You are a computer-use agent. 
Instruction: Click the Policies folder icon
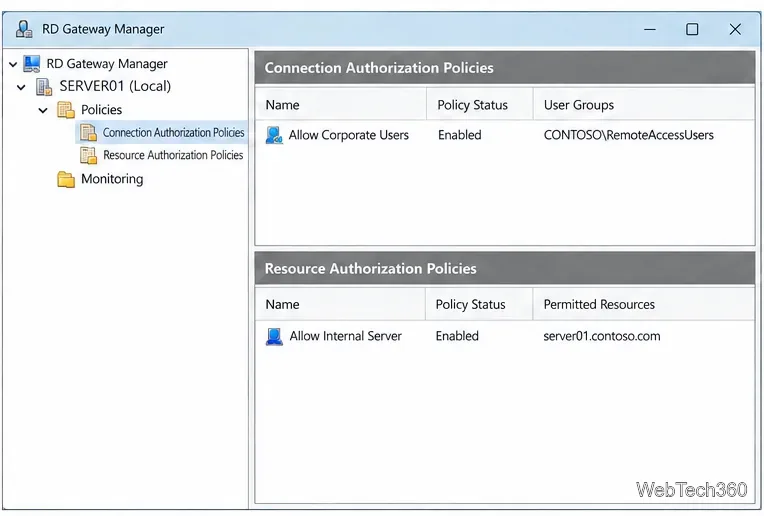click(66, 110)
